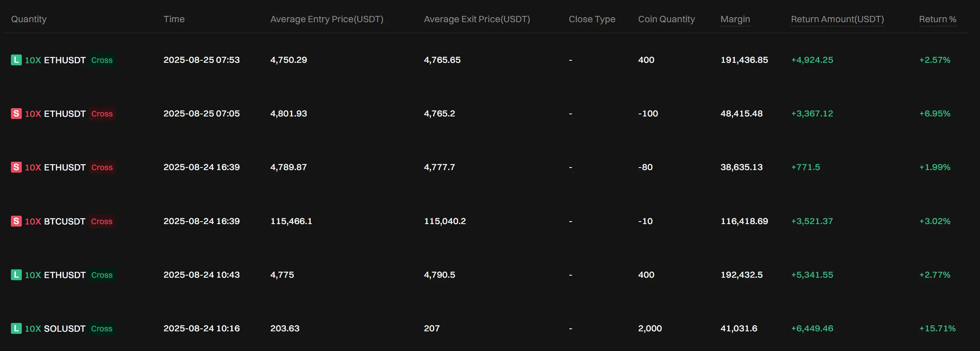Select the Return Amount(USDT) column header
Viewport: 980px width, 351px height.
click(x=837, y=19)
